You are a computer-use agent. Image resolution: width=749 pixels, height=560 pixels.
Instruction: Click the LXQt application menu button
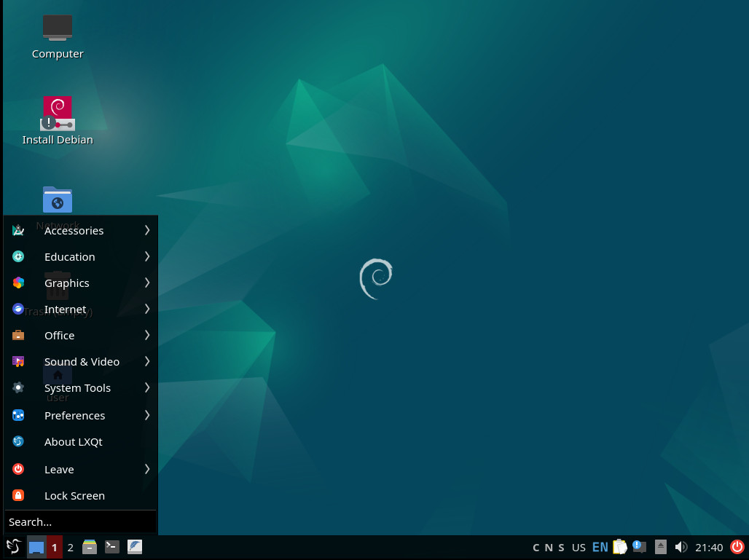(x=14, y=547)
